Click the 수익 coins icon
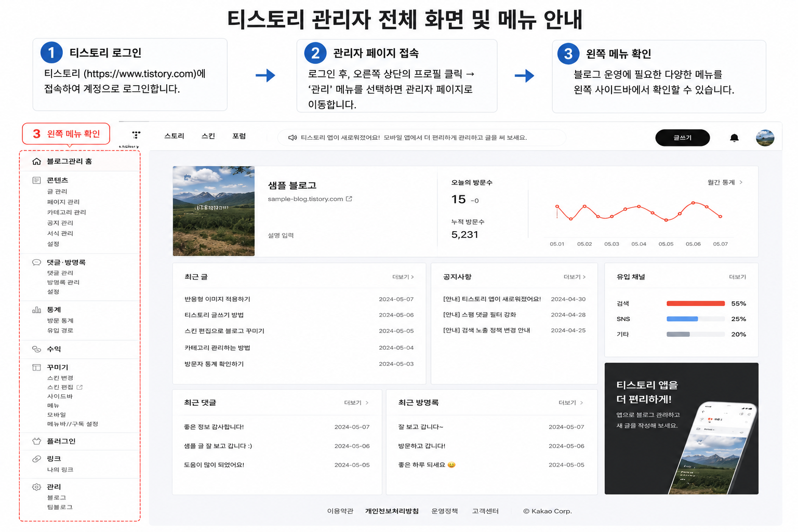Screen dimensions: 798x532 pos(36,349)
